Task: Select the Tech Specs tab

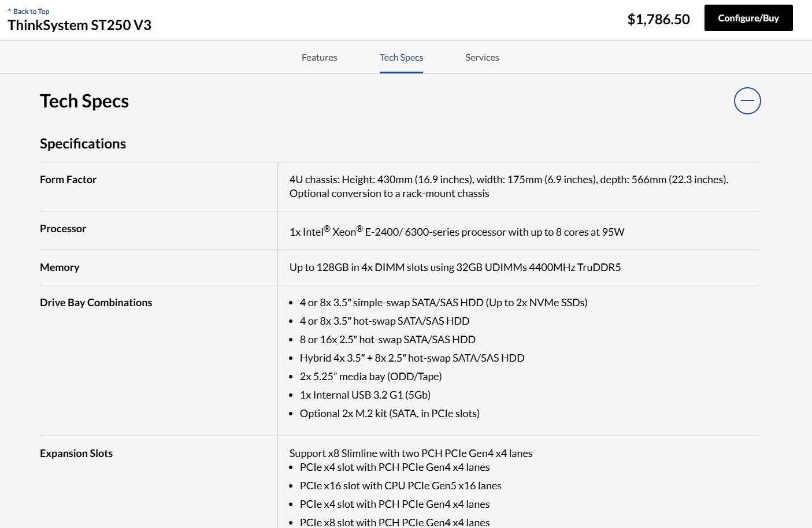Action: pos(401,57)
